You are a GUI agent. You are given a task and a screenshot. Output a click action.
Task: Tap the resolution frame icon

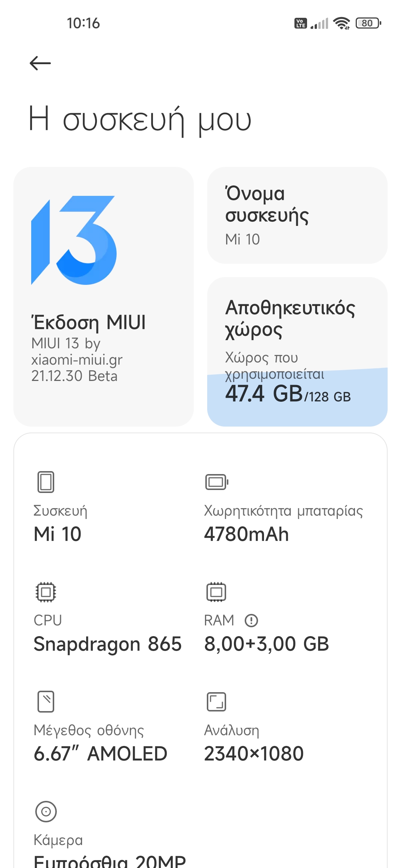point(216,701)
